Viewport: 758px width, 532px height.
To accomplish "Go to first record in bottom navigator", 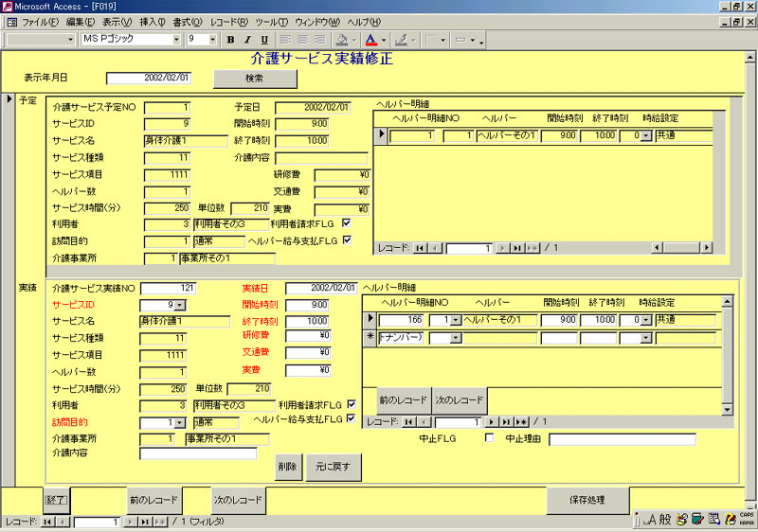I will click(48, 522).
